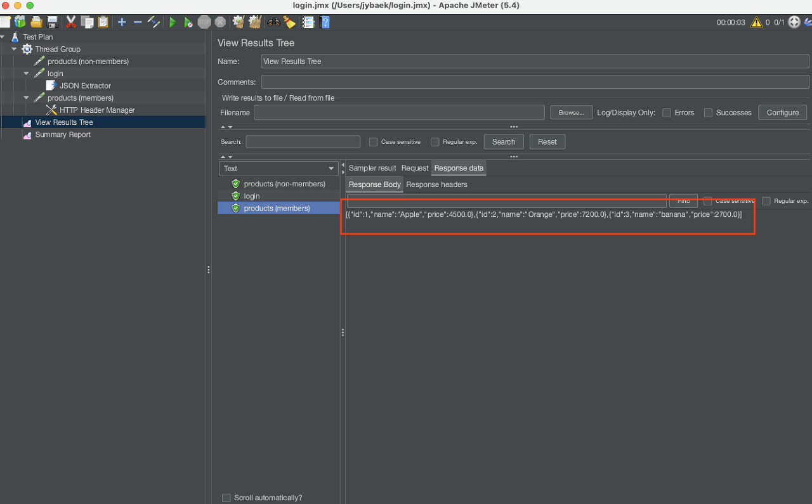812x504 pixels.
Task: Toggle Regular exp. beside the Find button
Action: (766, 201)
